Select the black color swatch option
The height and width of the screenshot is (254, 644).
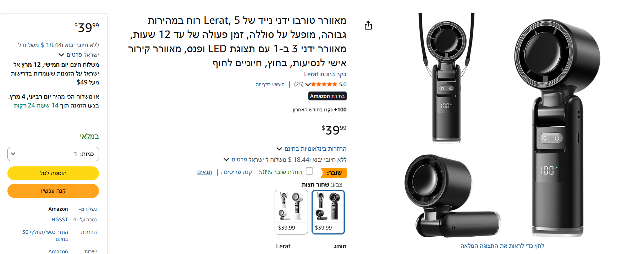click(328, 212)
